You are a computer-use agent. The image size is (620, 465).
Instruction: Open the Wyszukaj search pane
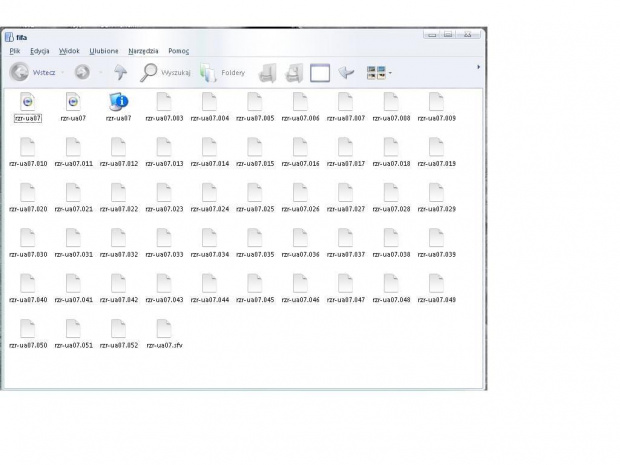tap(165, 72)
